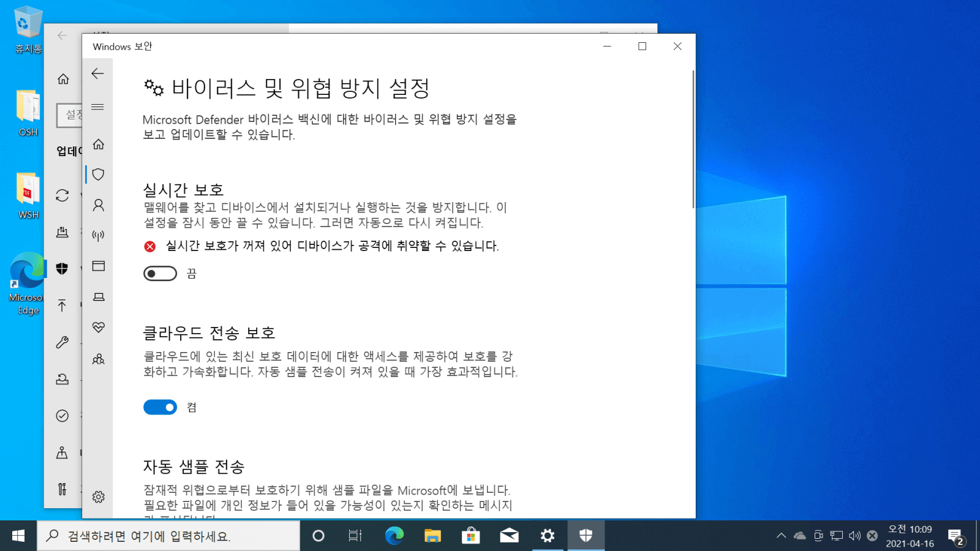Open Family options icon
The image size is (980, 551).
tap(99, 359)
